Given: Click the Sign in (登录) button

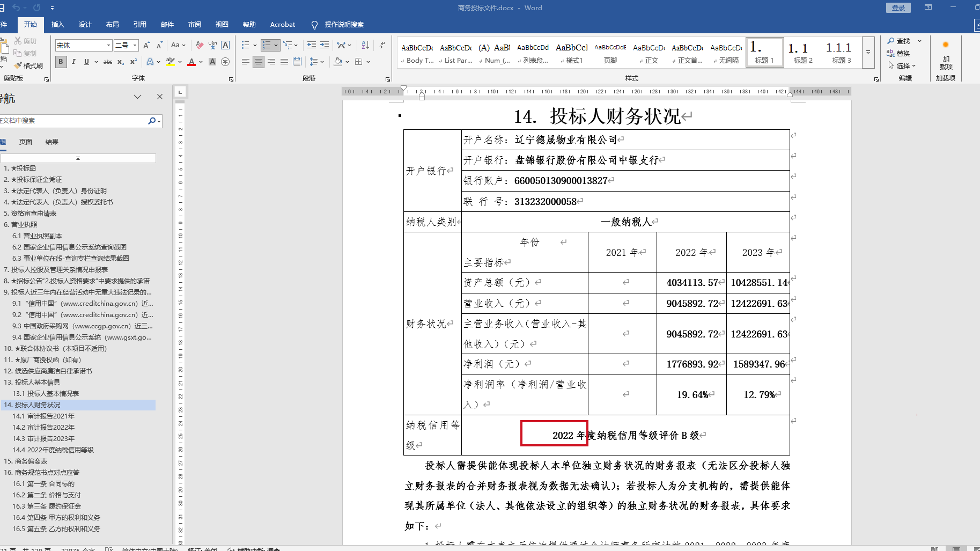Looking at the screenshot, I should tap(898, 8).
